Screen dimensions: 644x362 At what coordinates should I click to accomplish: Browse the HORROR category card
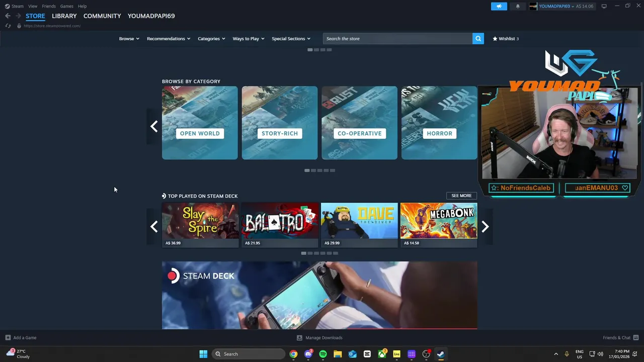click(x=439, y=123)
